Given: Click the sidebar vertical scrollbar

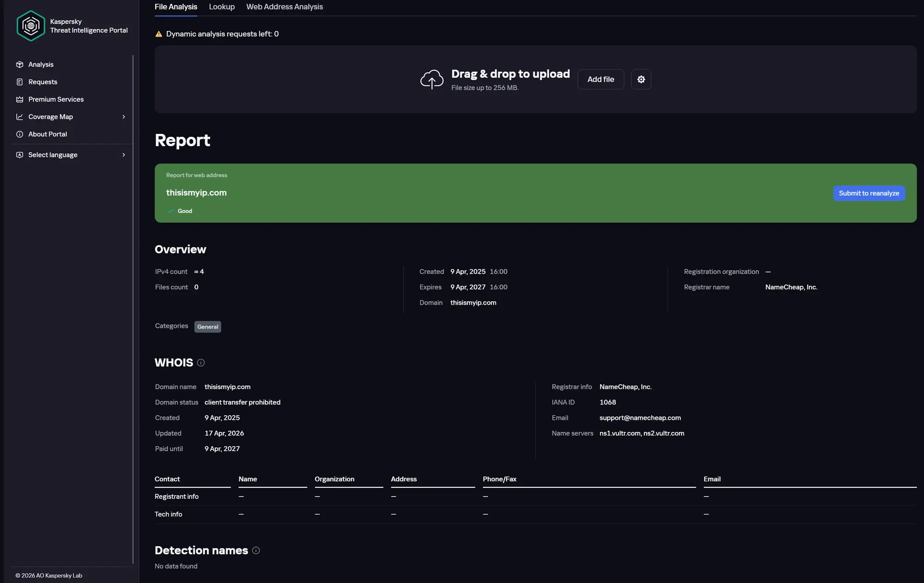Looking at the screenshot, I should pyautogui.click(x=133, y=310).
